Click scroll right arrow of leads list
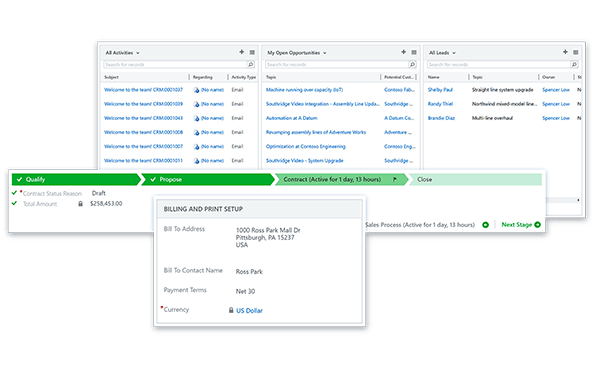594x366 pixels. 578,200
